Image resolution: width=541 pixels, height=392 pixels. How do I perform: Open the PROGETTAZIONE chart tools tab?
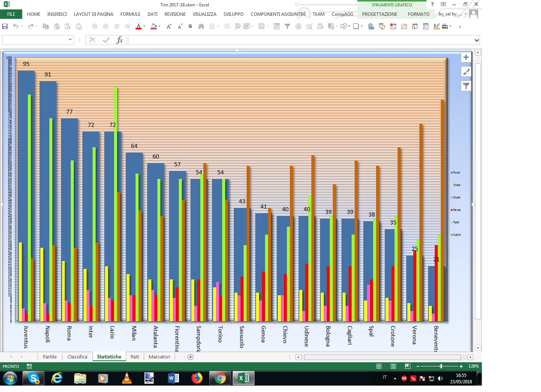coord(379,14)
